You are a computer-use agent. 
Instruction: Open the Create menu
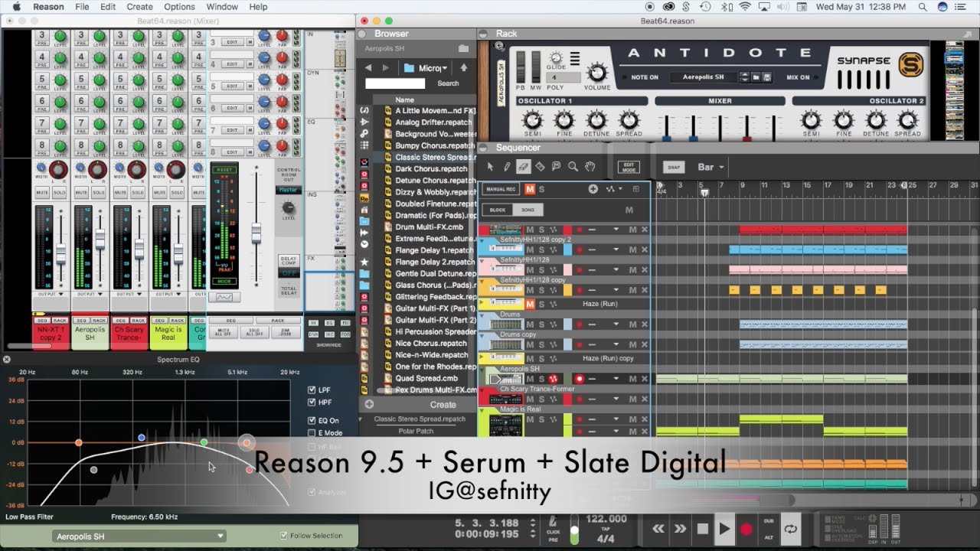[x=139, y=7]
